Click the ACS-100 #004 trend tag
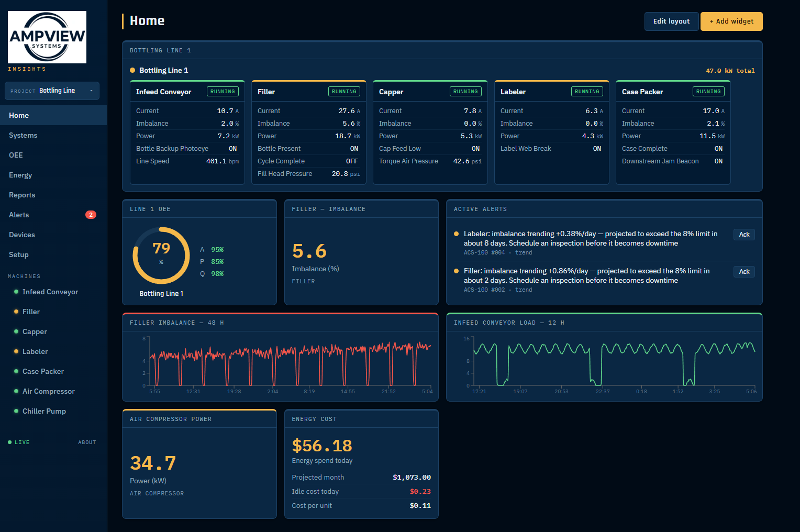Viewport: 800px width, 532px height. click(498, 253)
